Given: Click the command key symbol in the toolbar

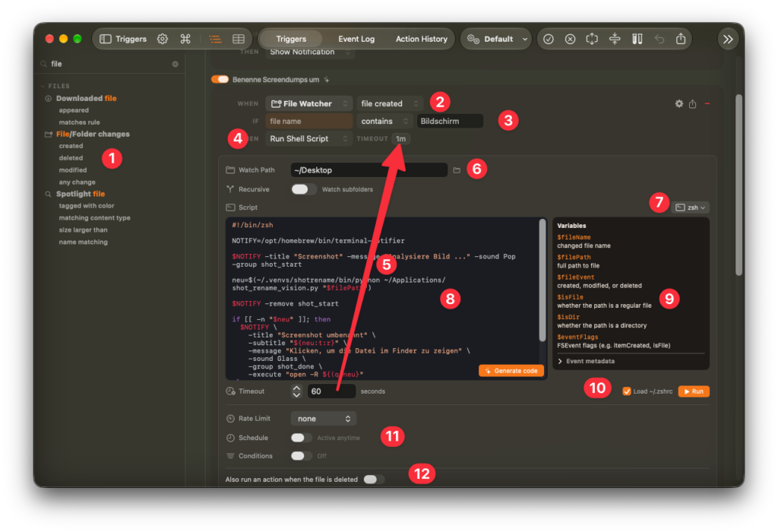Looking at the screenshot, I should [185, 39].
